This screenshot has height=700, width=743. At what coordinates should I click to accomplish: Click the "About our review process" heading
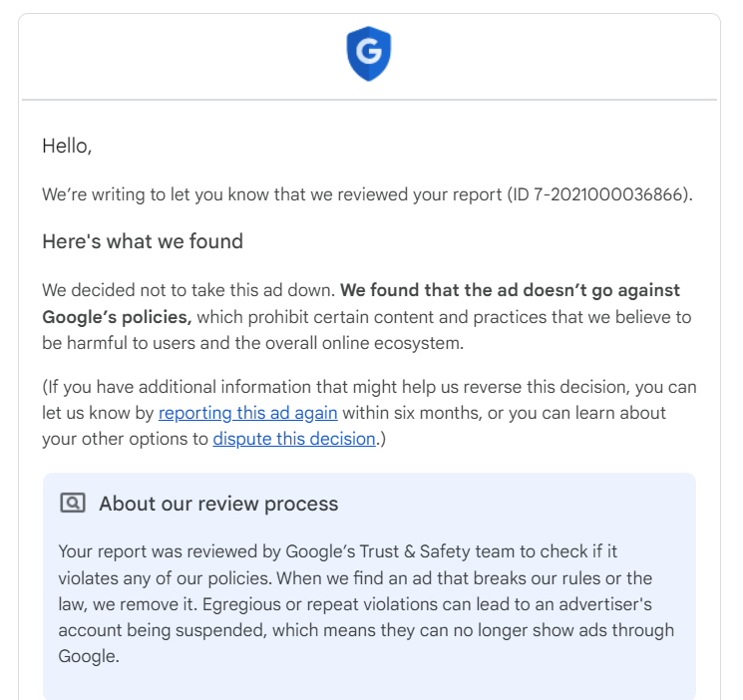pyautogui.click(x=218, y=504)
